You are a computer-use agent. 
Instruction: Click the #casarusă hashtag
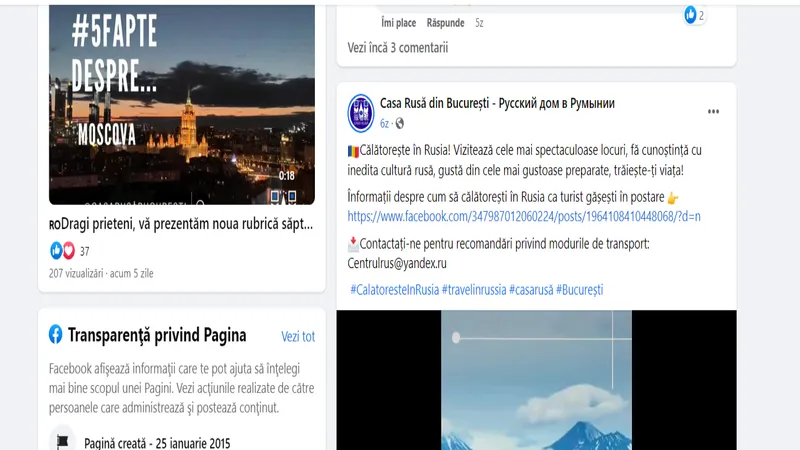coord(531,290)
